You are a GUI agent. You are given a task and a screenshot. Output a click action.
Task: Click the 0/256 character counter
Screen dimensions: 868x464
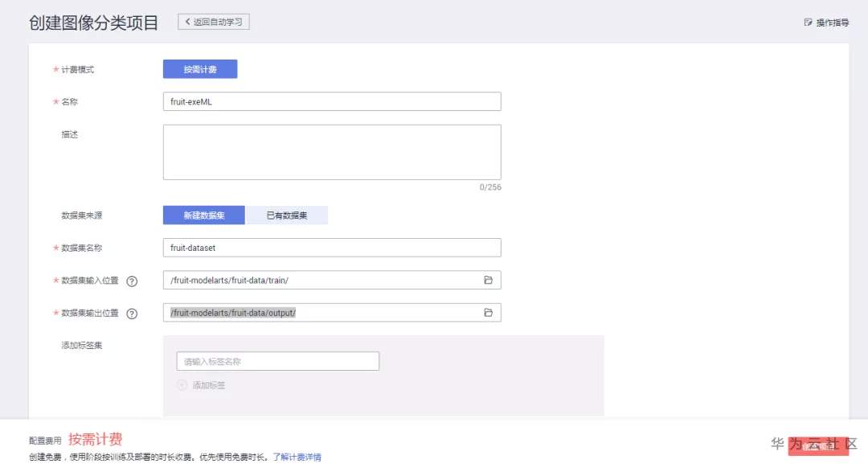click(490, 187)
